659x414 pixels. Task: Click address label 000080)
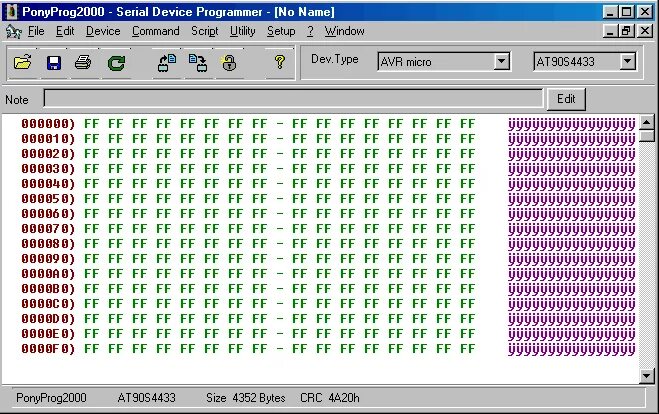point(48,244)
